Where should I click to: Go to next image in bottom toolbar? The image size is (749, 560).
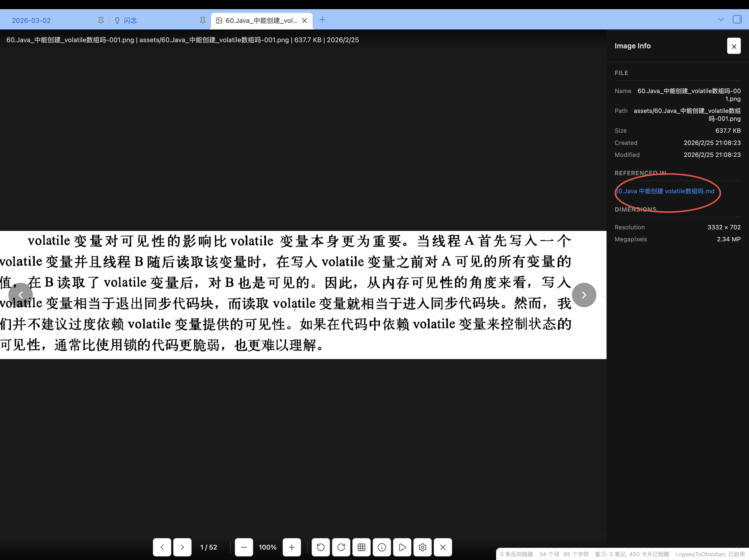[182, 547]
